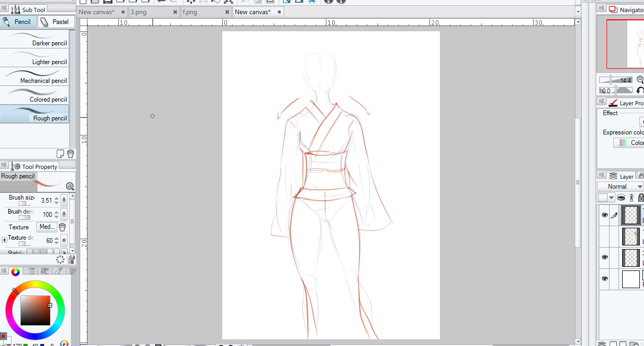Click the Brush density slider bar
Viewport: 644px width, 346px height.
click(x=24, y=217)
